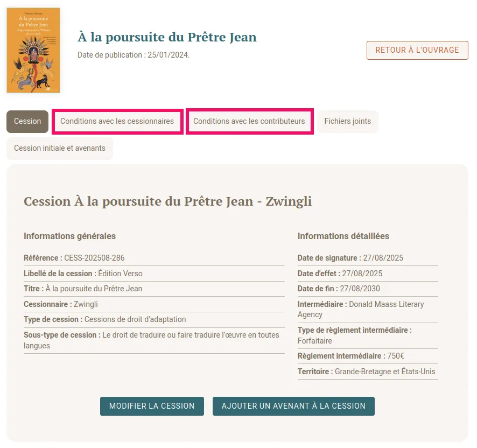Image resolution: width=477 pixels, height=448 pixels.
Task: Click the Type de cession row
Action: pos(105,319)
